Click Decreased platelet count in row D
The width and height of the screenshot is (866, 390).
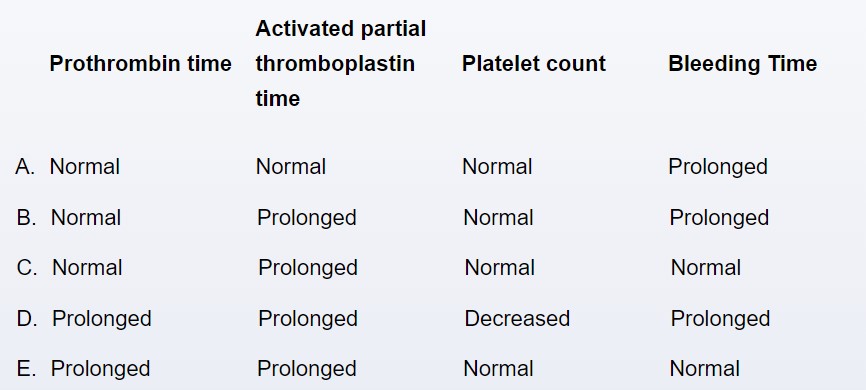[x=517, y=319]
